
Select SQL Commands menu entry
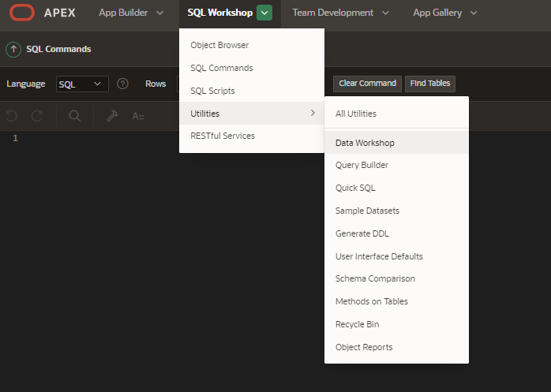[252, 68]
